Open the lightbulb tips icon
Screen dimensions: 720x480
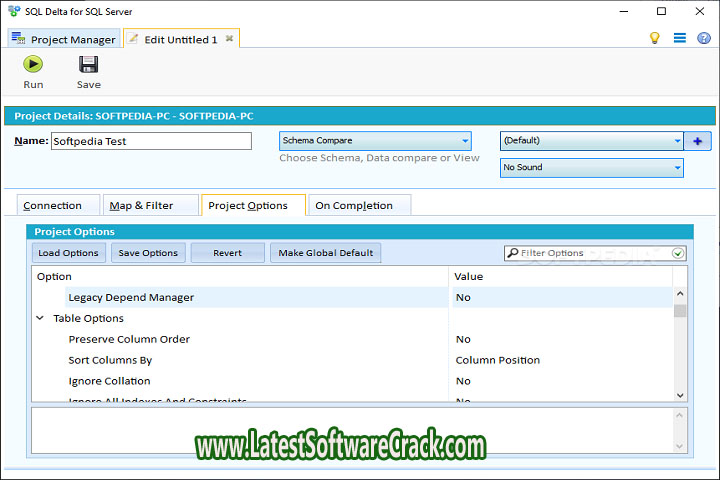pos(655,38)
